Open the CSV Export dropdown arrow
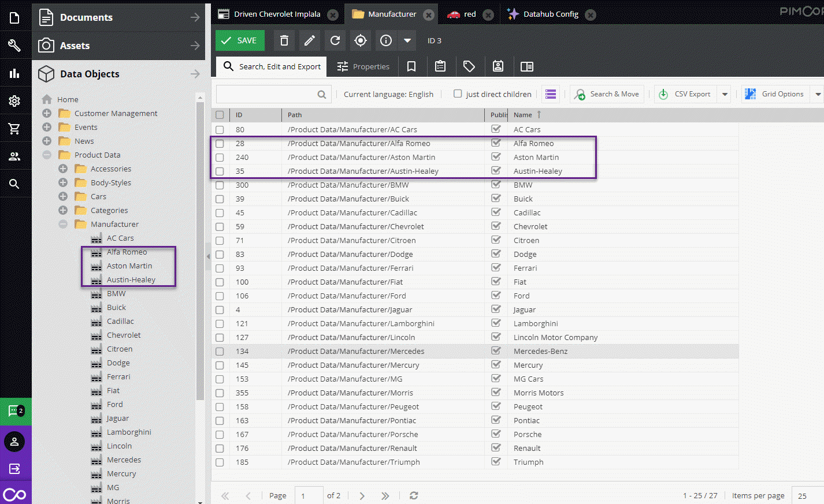 (x=725, y=94)
